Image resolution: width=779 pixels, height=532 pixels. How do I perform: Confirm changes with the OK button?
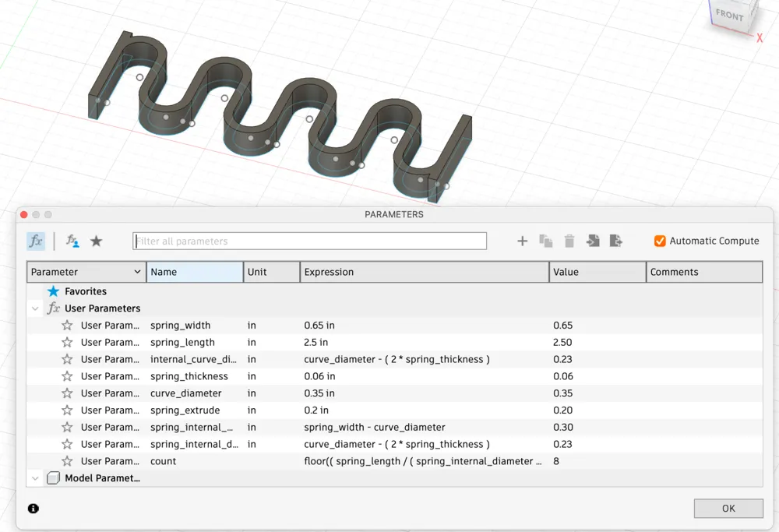[728, 508]
